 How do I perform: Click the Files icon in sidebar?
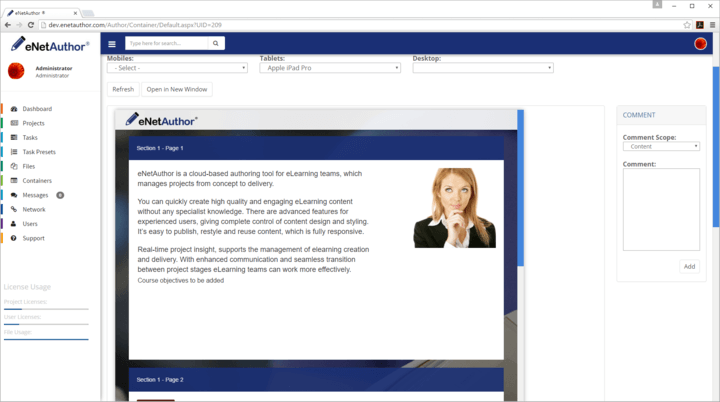[x=14, y=166]
